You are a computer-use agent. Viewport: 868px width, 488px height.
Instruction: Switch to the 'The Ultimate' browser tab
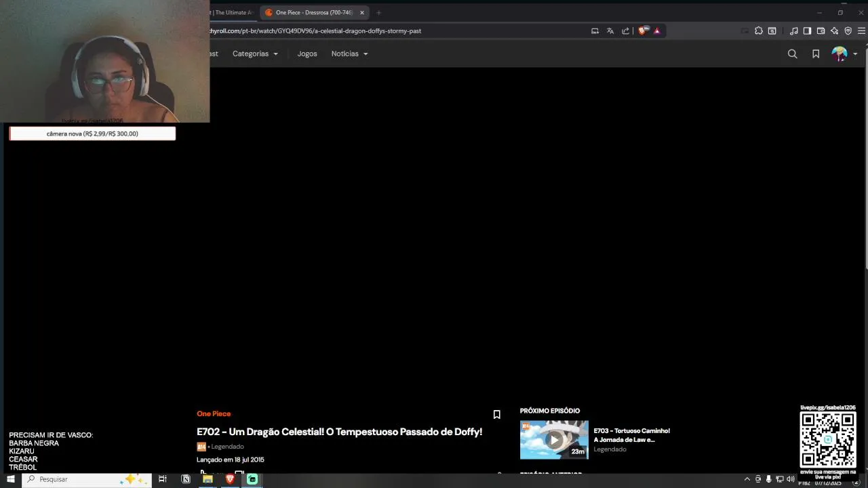tap(233, 12)
